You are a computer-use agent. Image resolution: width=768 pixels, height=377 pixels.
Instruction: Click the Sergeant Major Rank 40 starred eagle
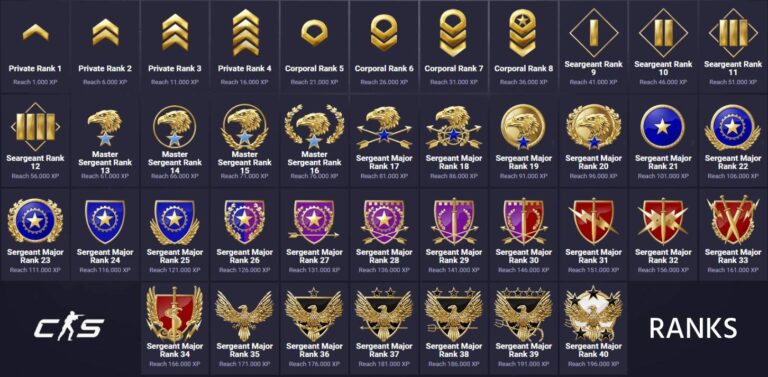593,313
